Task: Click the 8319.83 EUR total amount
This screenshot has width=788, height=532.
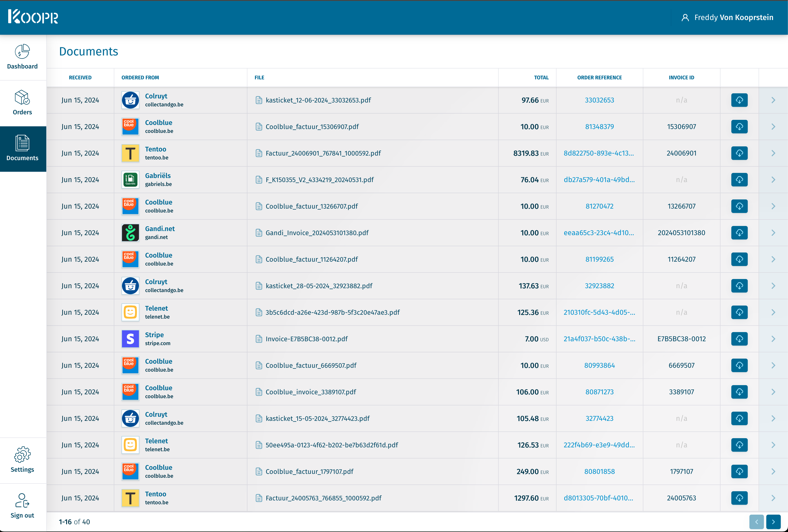Action: (x=531, y=153)
